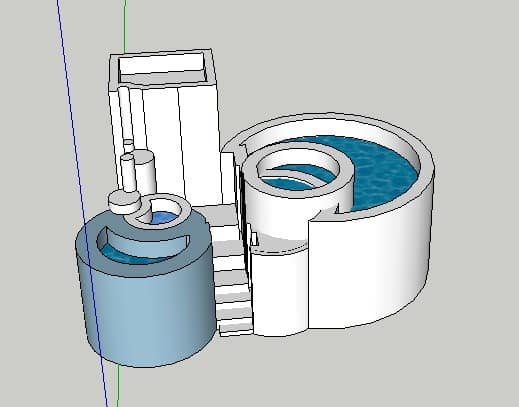Click the thin vertical pipe cylinder

[x=128, y=173]
